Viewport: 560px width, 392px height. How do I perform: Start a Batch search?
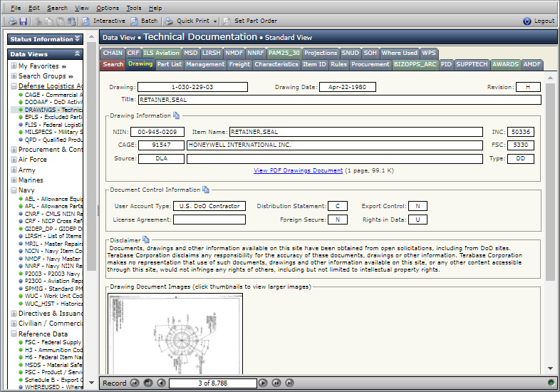(144, 21)
